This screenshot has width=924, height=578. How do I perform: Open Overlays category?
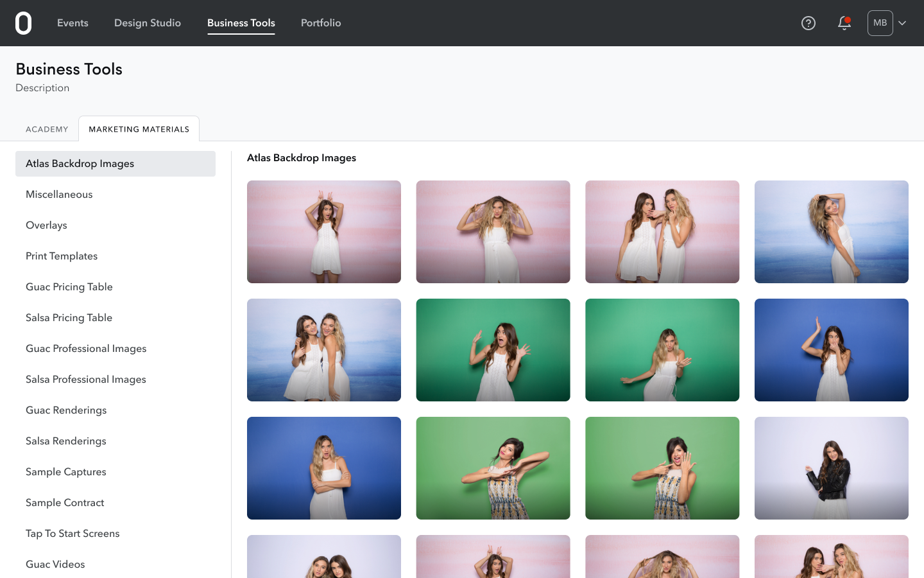click(x=116, y=225)
